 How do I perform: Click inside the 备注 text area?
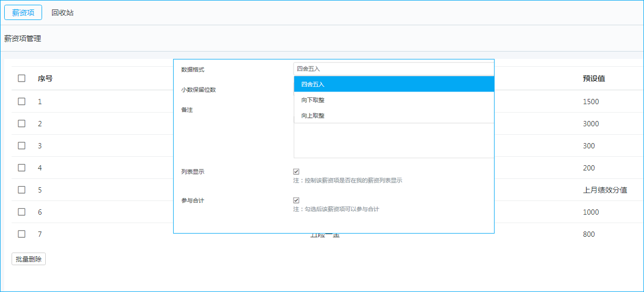(394, 140)
